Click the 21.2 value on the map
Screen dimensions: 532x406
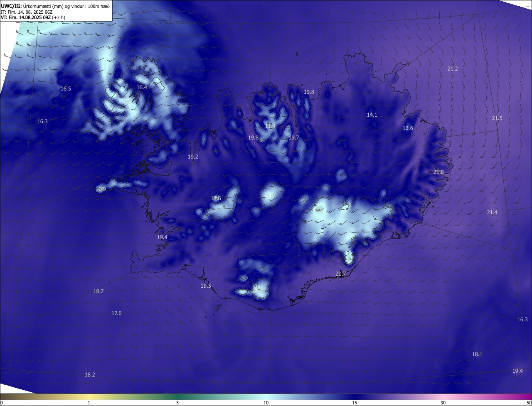point(453,69)
